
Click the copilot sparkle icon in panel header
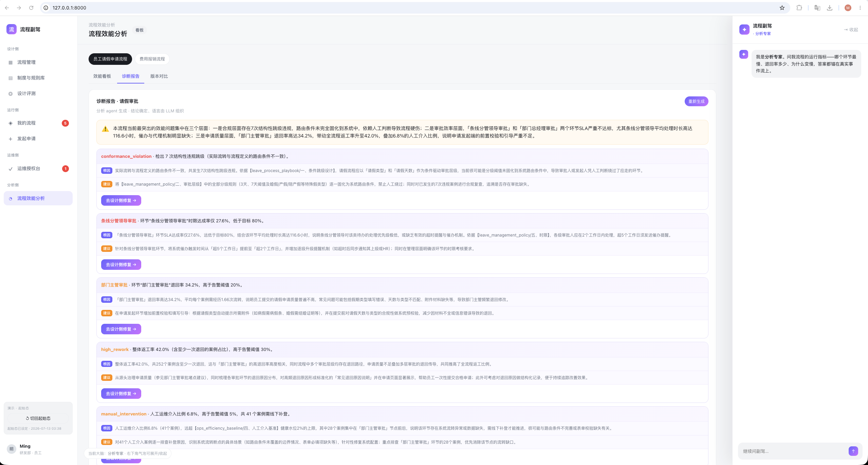[x=744, y=30]
